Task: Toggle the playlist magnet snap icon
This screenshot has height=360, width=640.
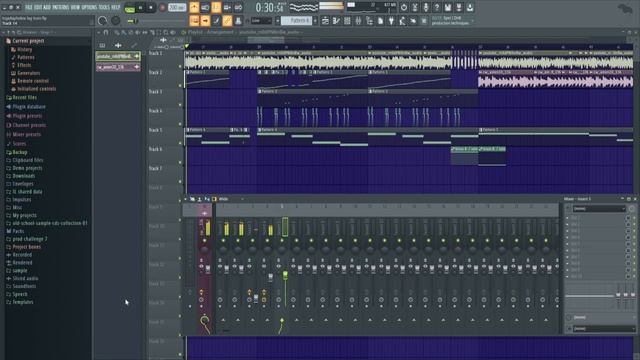Action: click(x=106, y=32)
